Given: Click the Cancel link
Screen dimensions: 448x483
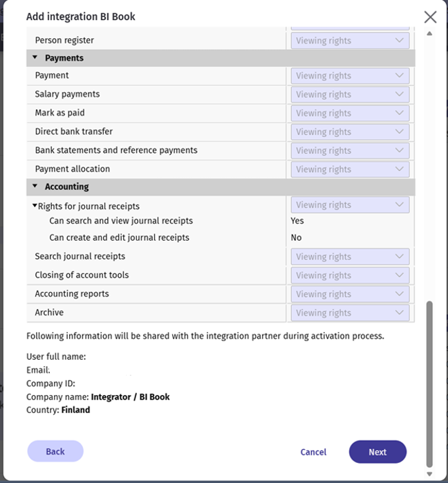Looking at the screenshot, I should coord(313,452).
